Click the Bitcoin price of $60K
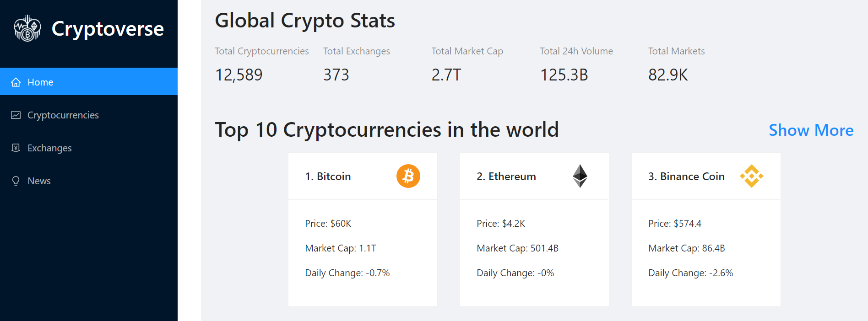 [328, 224]
